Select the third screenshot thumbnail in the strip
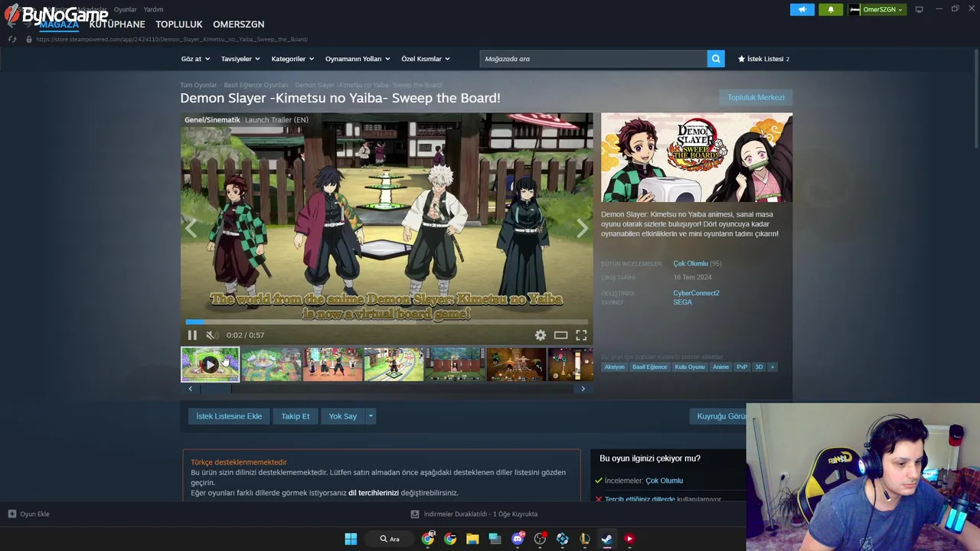The height and width of the screenshot is (551, 980). [332, 364]
